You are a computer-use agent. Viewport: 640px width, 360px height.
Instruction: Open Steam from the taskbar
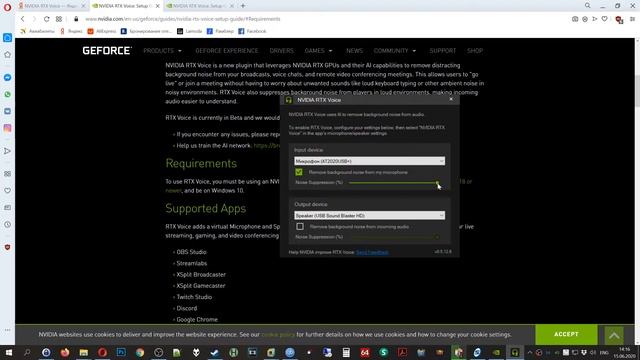click(215, 352)
